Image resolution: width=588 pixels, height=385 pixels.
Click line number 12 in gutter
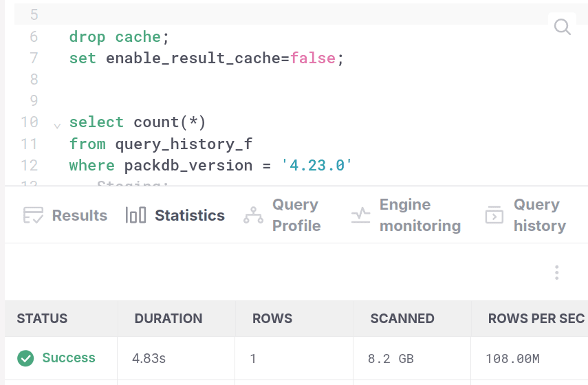pyautogui.click(x=30, y=165)
